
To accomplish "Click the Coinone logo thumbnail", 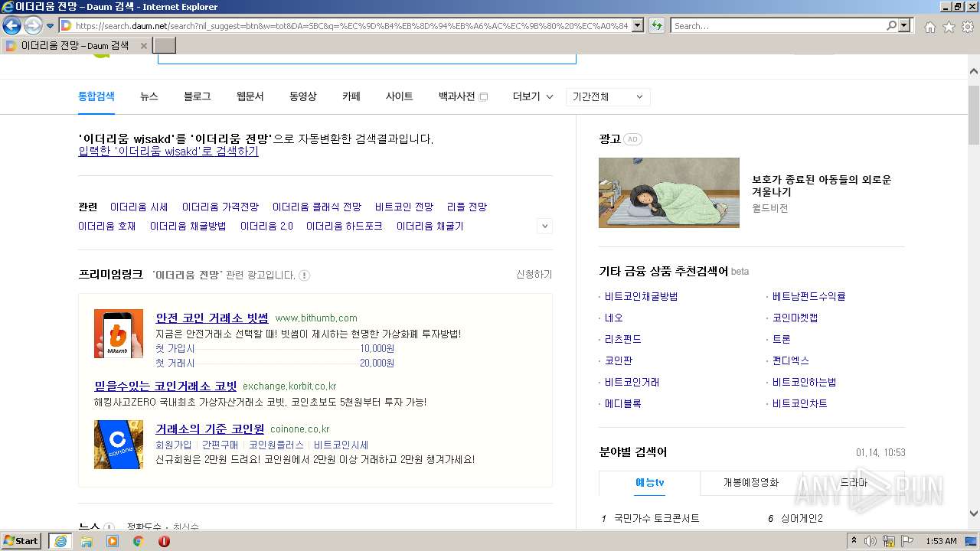I will coord(119,444).
